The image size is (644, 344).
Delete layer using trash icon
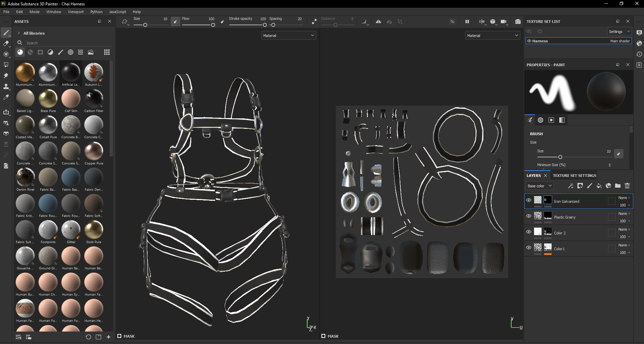pyautogui.click(x=627, y=186)
